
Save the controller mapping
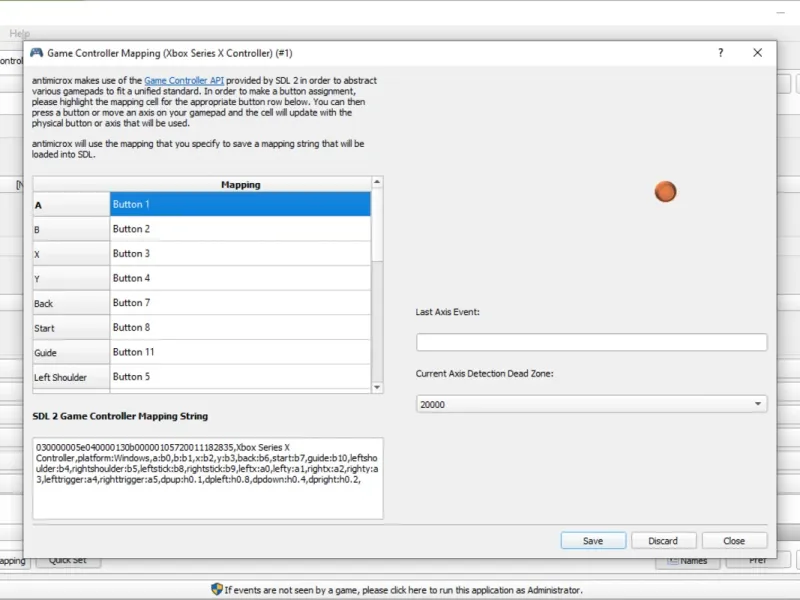[593, 540]
